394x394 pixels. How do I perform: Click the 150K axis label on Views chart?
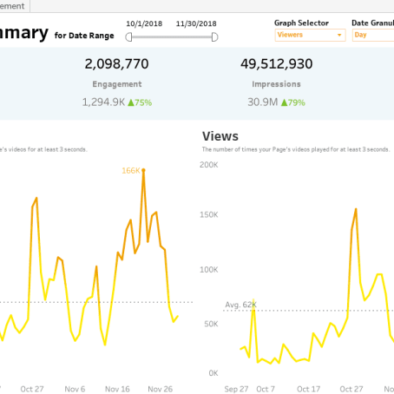point(209,215)
